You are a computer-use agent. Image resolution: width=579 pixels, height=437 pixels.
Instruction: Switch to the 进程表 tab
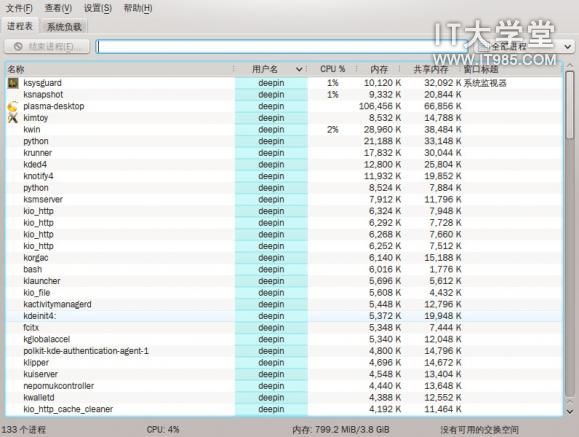point(20,26)
